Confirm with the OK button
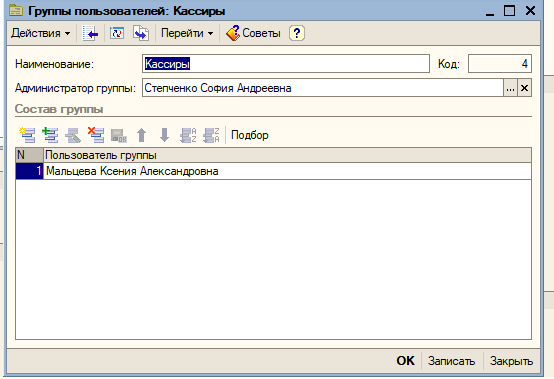Viewport: 554px width, 379px height. 405,361
